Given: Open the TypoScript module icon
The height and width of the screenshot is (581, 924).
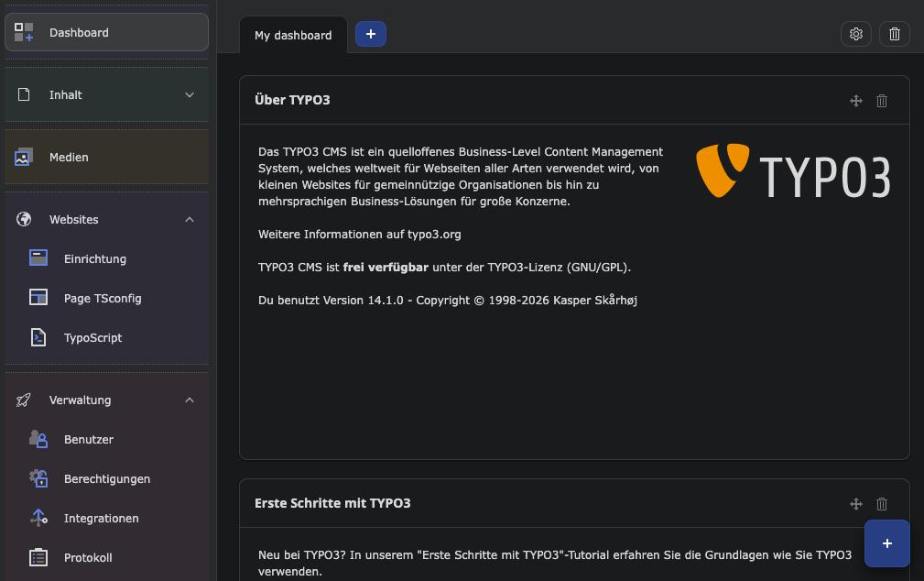Looking at the screenshot, I should click(x=38, y=337).
